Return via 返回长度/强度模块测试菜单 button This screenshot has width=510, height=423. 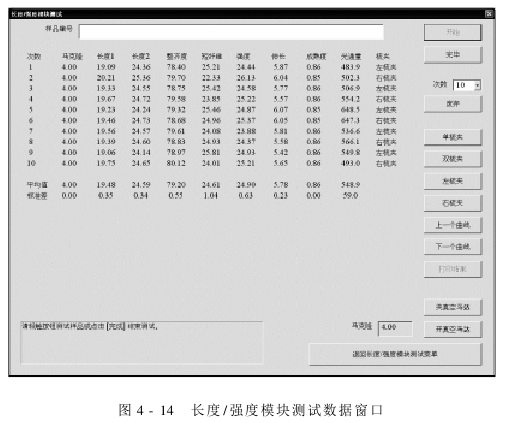pyautogui.click(x=395, y=354)
